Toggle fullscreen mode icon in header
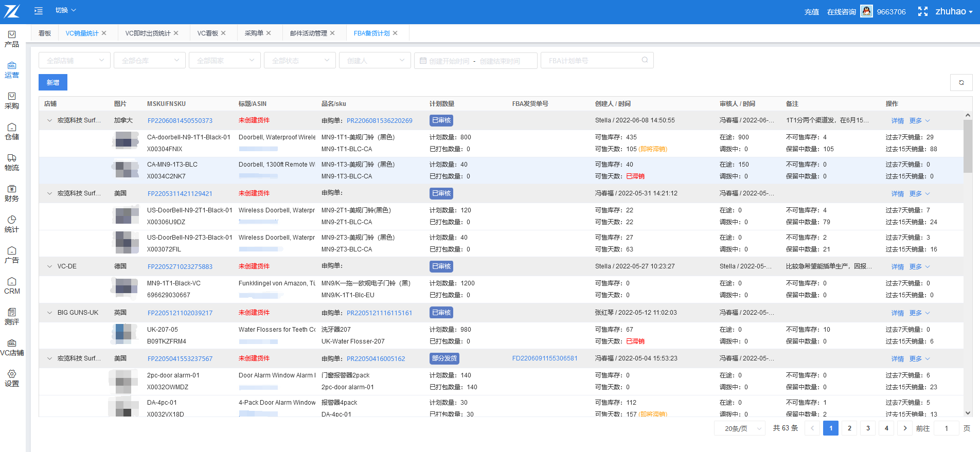980x452 pixels. (x=923, y=11)
